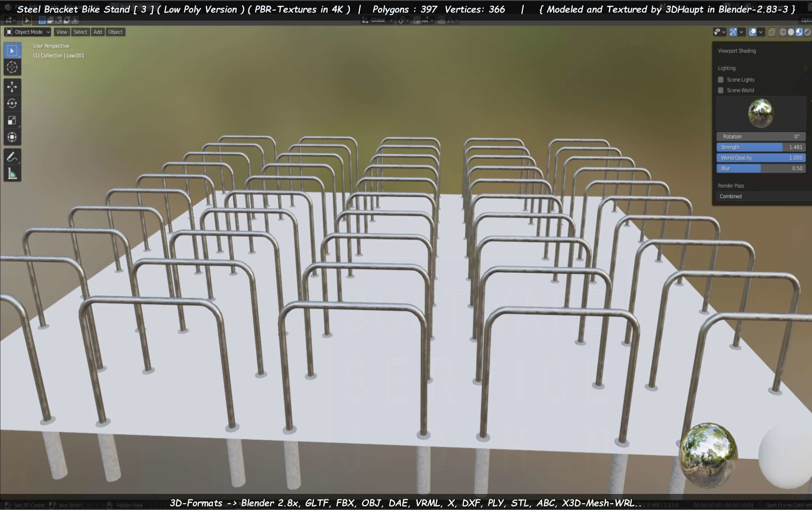
Task: Open the Select menu
Action: (80, 32)
